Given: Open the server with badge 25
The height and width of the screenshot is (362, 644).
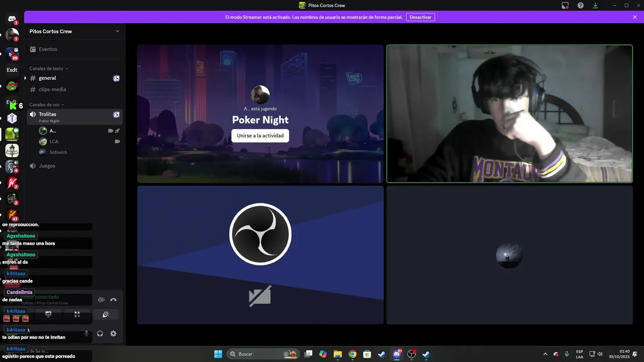Looking at the screenshot, I should coord(12,53).
